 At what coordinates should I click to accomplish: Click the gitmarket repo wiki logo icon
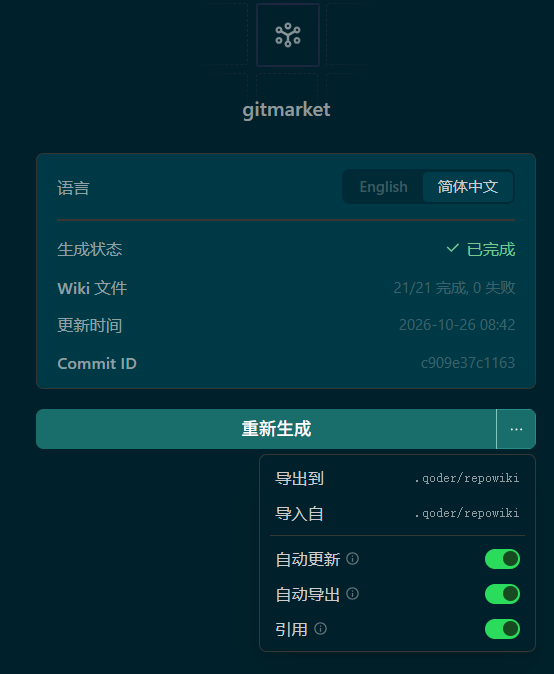point(288,35)
